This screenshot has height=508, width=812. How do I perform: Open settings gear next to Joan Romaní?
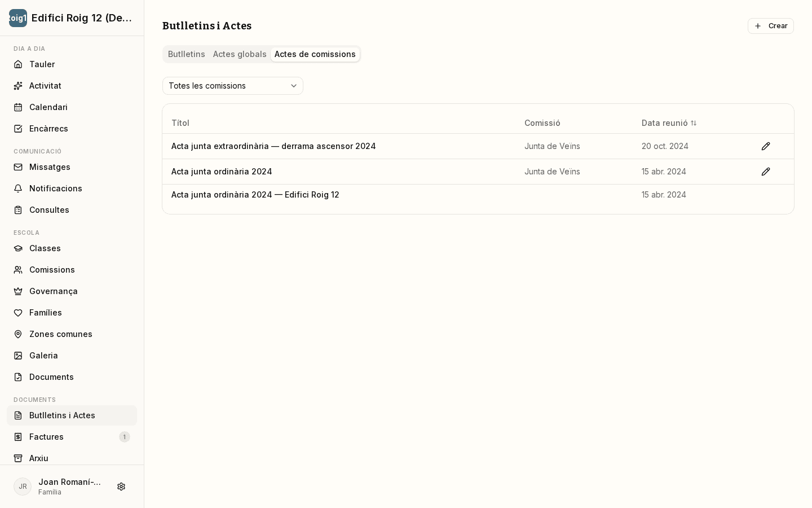[x=121, y=487]
